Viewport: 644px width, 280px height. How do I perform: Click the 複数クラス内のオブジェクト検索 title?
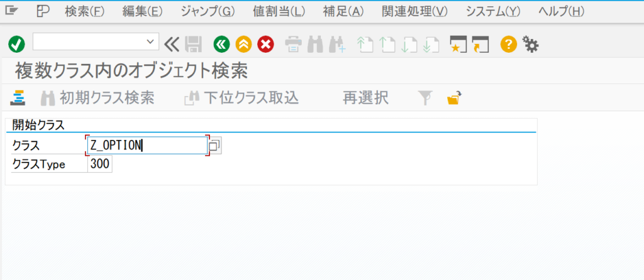131,72
